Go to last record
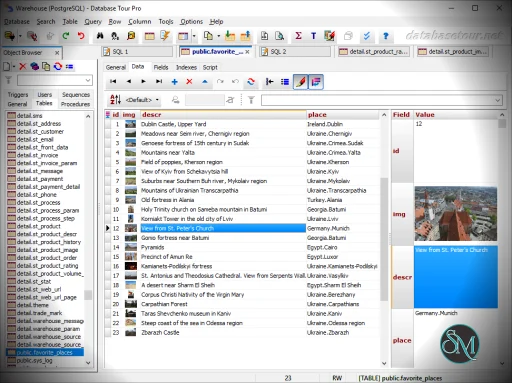Viewport: 512px width, 383px height. (159, 81)
